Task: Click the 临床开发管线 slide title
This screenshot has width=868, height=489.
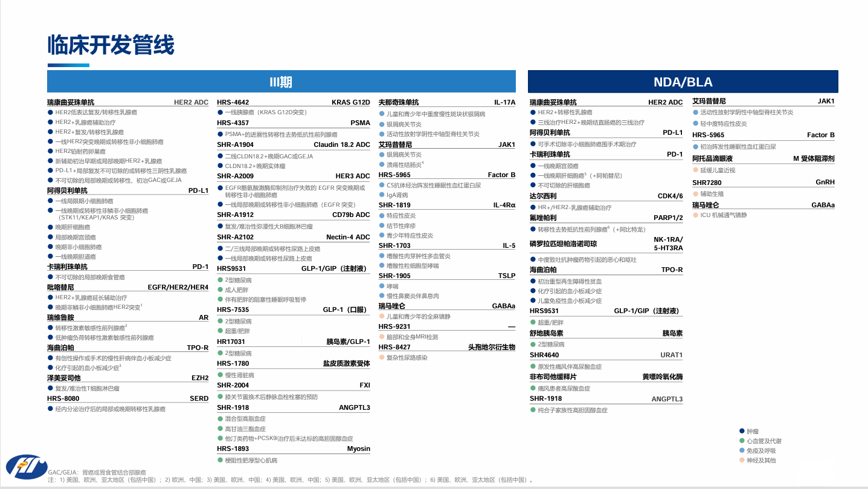Action: pyautogui.click(x=111, y=45)
